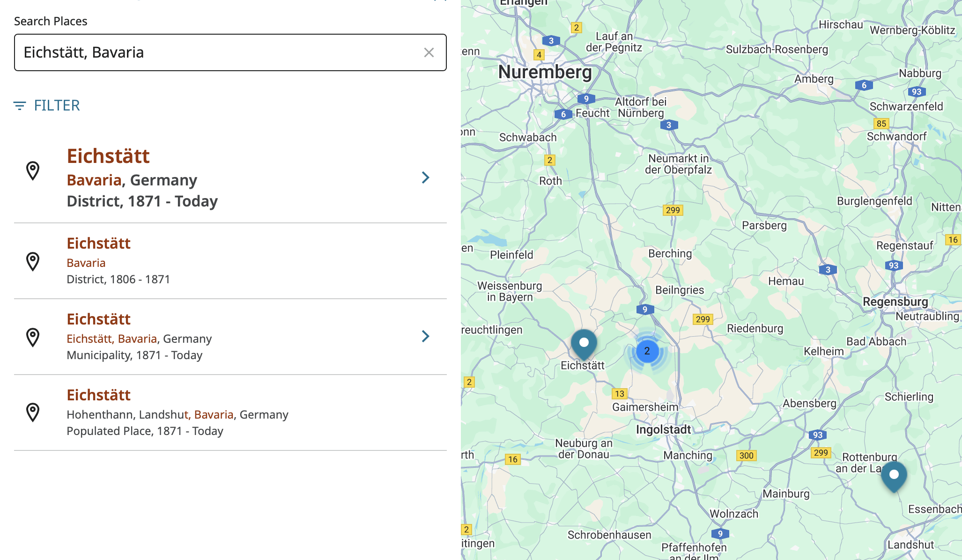Click the Ingolstadt label on the map

(x=663, y=430)
